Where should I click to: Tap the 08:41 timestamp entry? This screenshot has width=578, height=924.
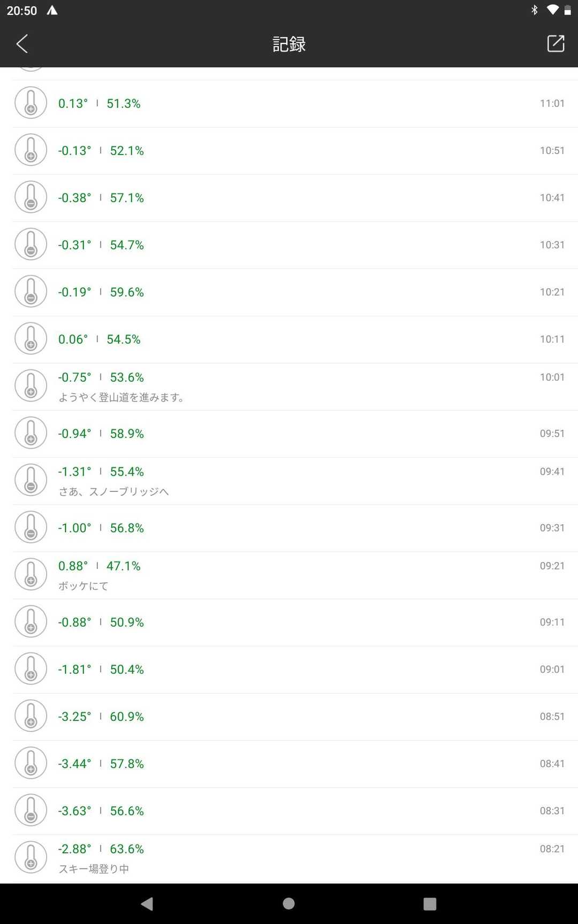point(552,764)
